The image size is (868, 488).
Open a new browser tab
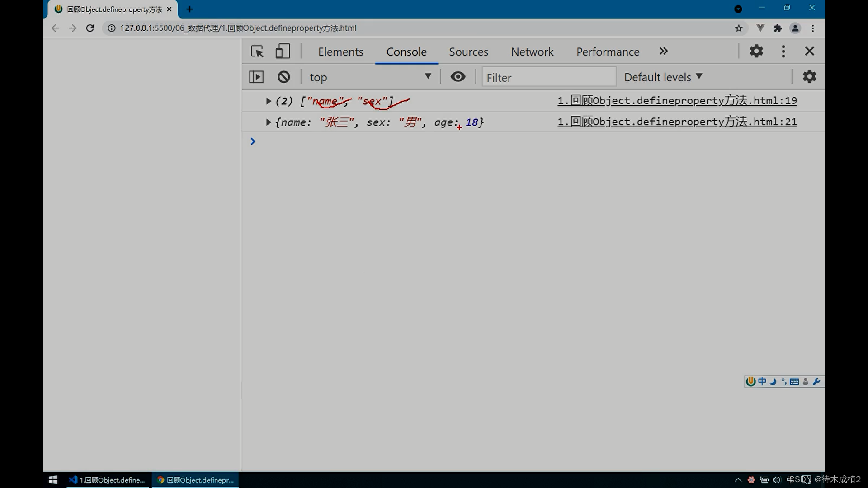point(189,9)
